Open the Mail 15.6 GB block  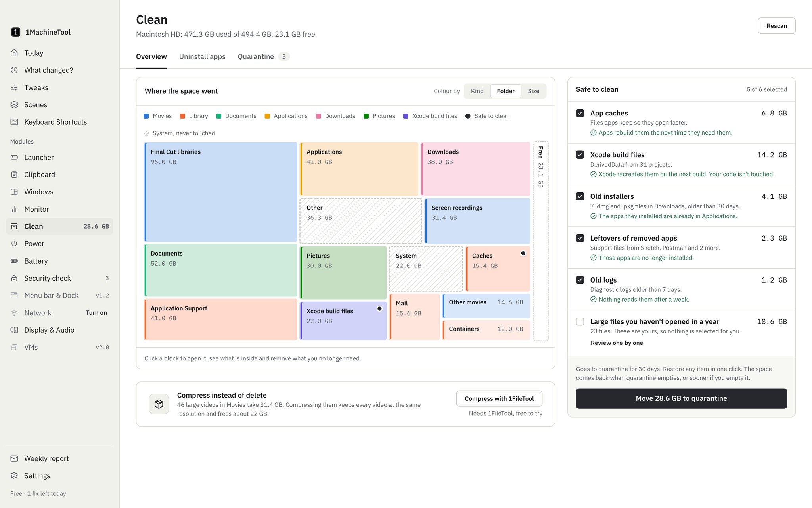pos(414,317)
